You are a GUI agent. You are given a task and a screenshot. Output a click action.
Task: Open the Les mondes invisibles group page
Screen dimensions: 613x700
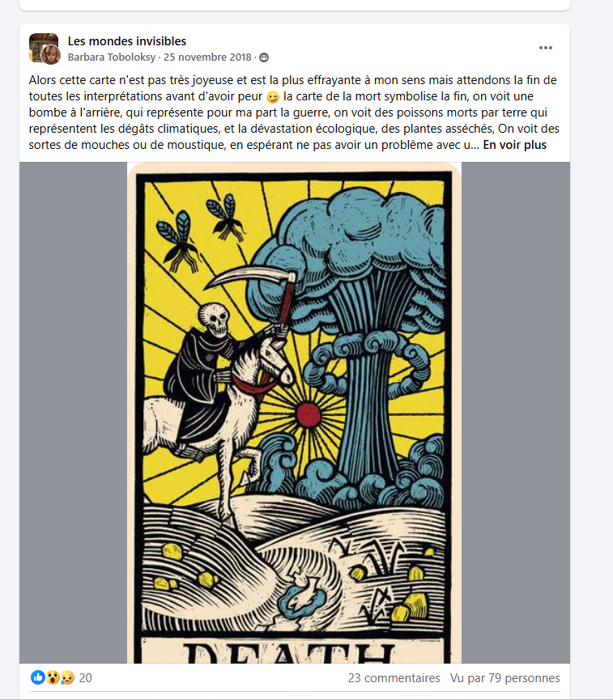[x=127, y=41]
